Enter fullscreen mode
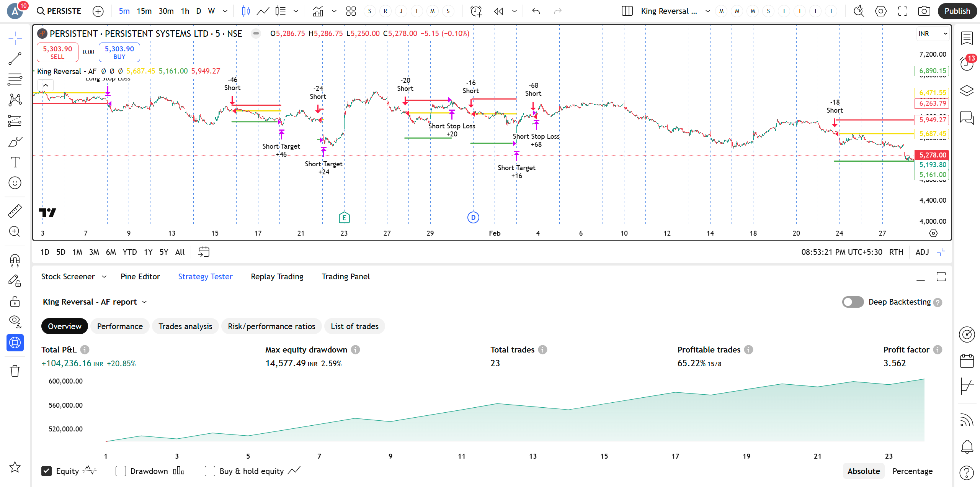This screenshot has width=980, height=487. tap(902, 11)
